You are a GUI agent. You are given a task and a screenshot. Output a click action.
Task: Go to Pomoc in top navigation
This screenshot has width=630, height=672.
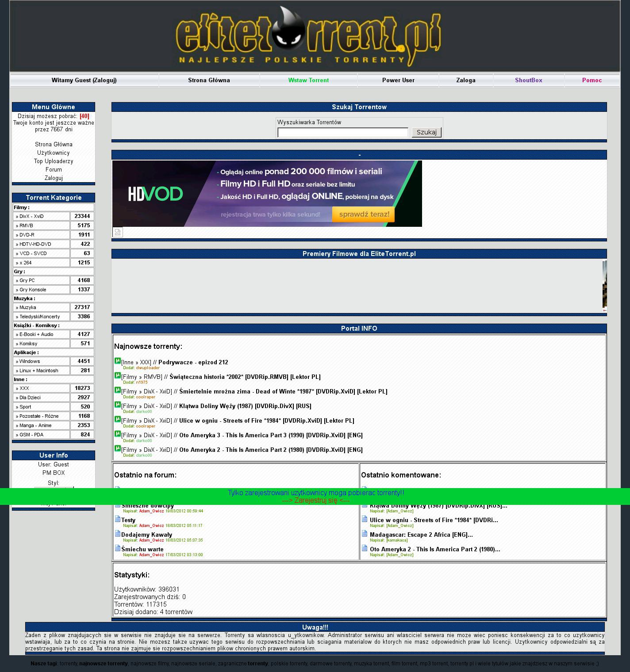592,80
